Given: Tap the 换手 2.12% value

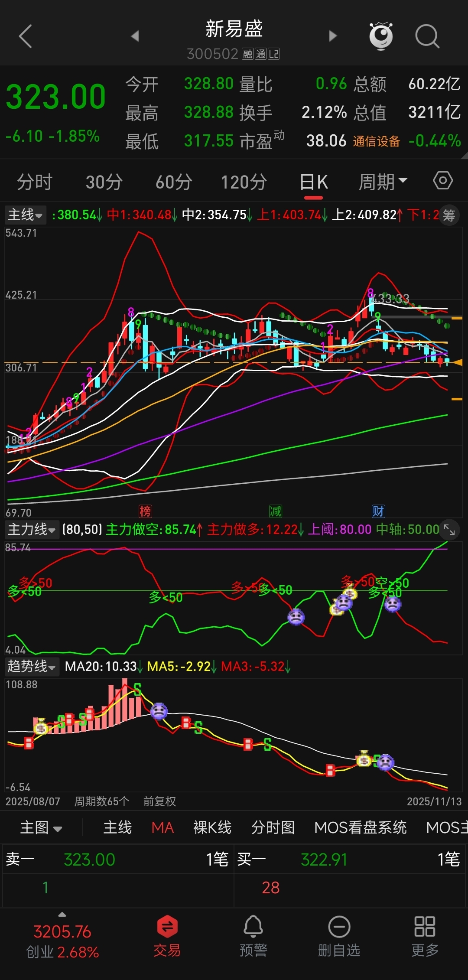Looking at the screenshot, I should [x=324, y=112].
